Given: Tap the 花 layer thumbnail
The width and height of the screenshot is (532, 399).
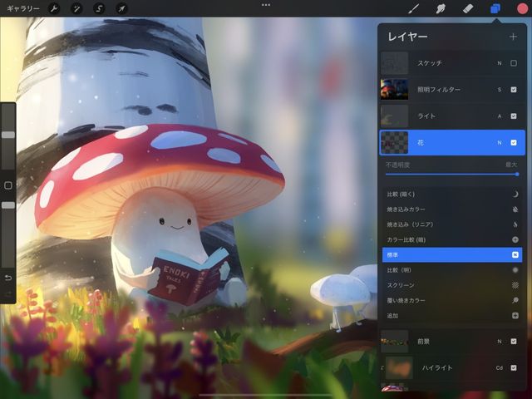Looking at the screenshot, I should click(x=394, y=143).
